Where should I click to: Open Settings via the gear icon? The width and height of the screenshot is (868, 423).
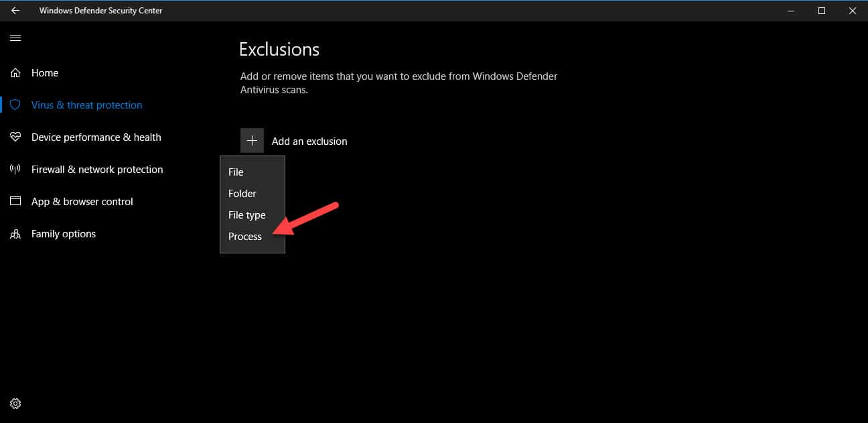coord(15,404)
